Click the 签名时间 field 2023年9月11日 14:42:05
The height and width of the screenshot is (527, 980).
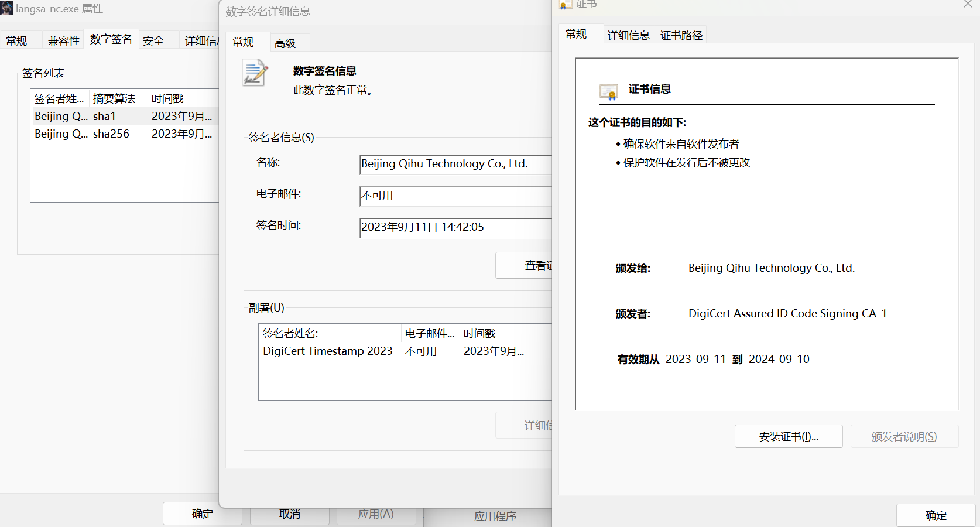pos(455,228)
